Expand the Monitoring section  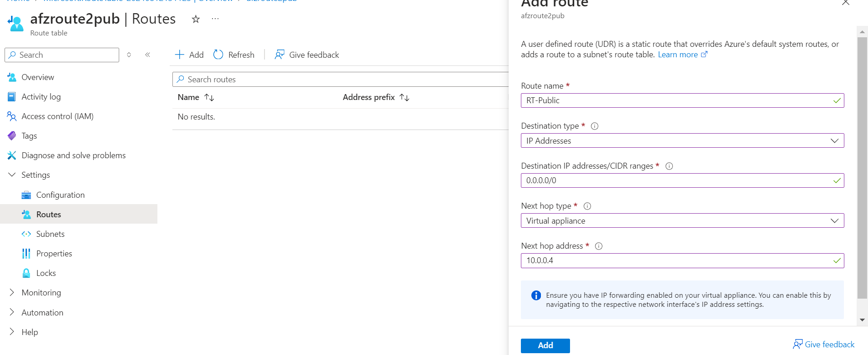41,293
